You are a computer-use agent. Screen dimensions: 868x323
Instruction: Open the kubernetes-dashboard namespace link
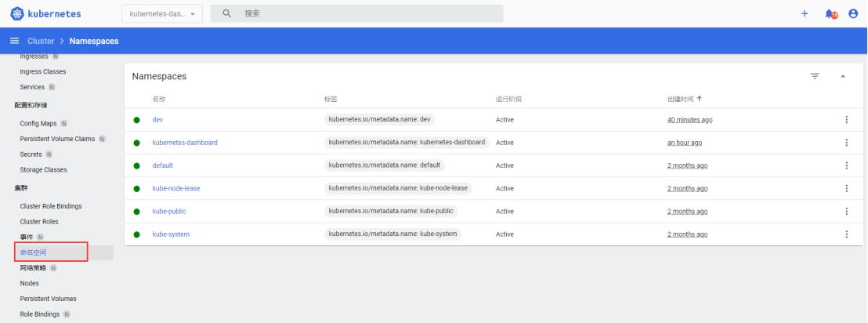point(185,143)
